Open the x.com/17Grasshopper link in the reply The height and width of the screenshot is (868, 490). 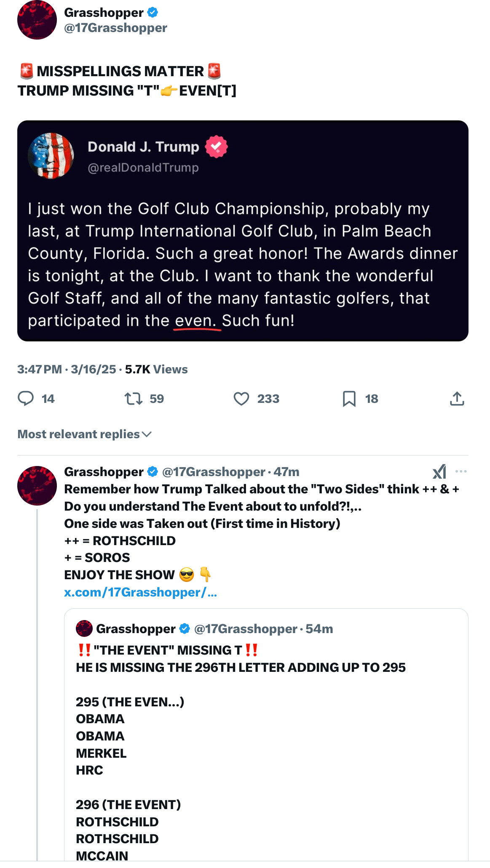(140, 592)
